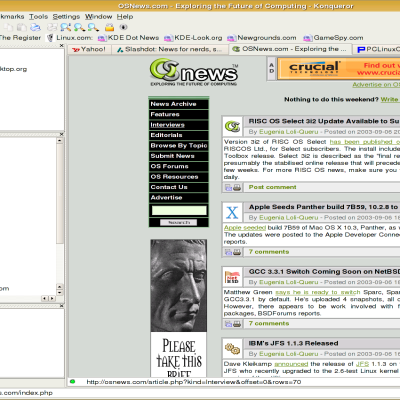Click green status indicator in status bar
Screen dimensions: 400x400
coord(72,381)
